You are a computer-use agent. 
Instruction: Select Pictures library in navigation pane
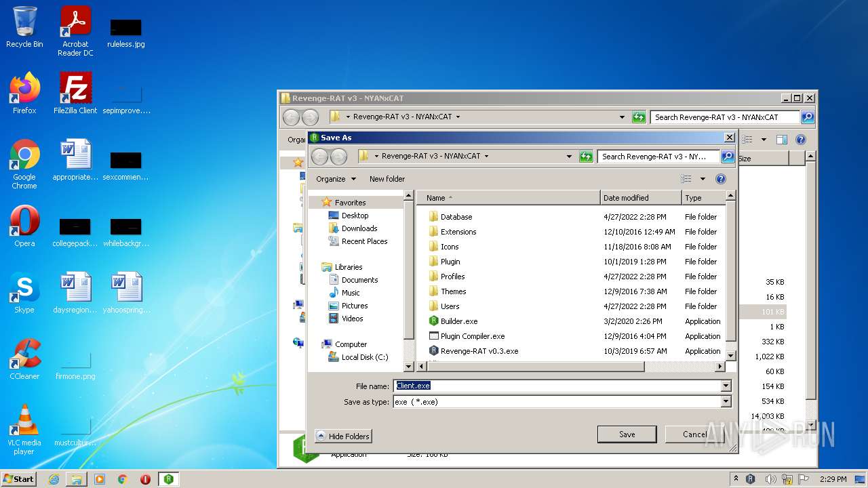(x=348, y=306)
